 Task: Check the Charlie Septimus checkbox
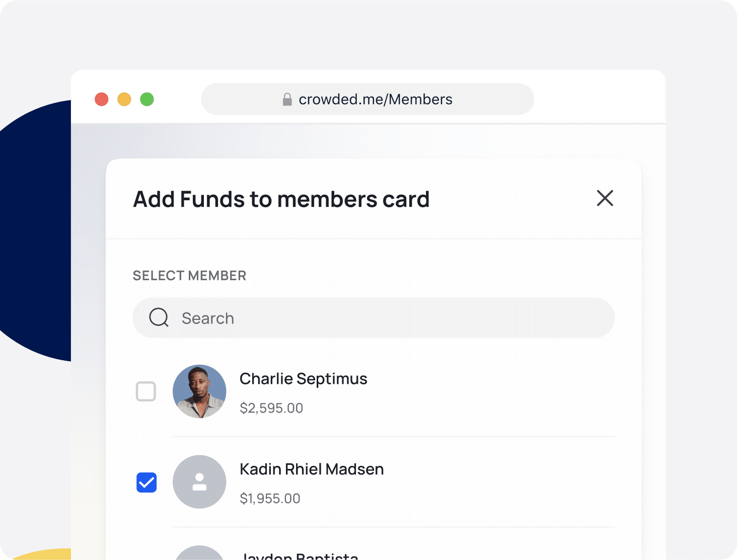pyautogui.click(x=146, y=391)
